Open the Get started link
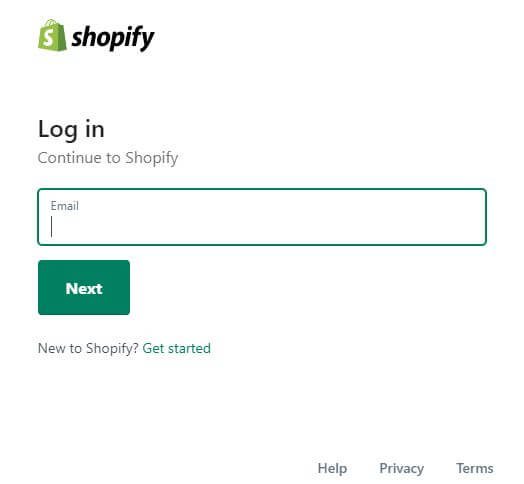The height and width of the screenshot is (484, 524). 176,348
